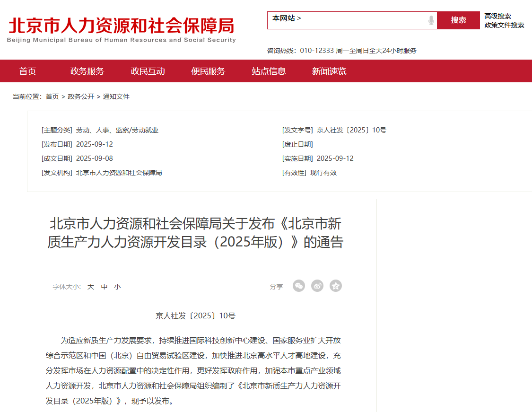Share article via Weibo icon

pos(317,286)
